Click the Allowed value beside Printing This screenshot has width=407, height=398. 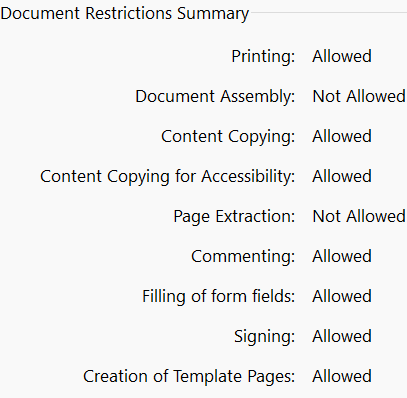[x=342, y=56]
